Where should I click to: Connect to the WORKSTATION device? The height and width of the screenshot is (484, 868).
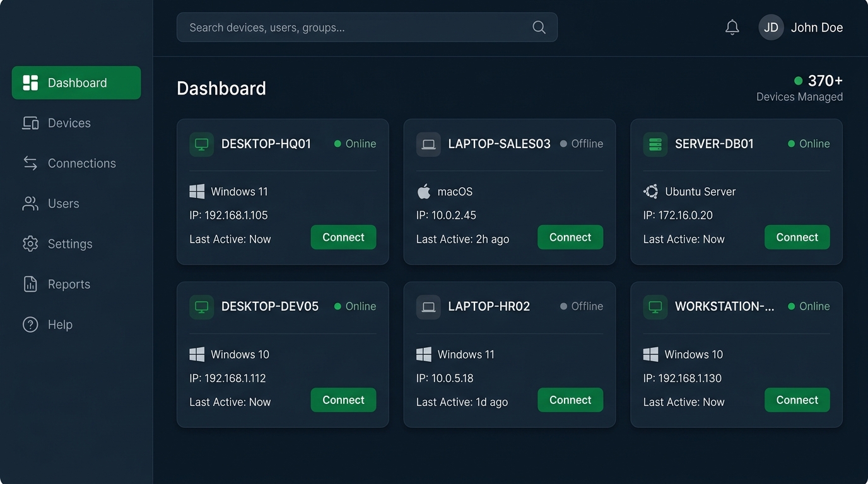point(797,400)
